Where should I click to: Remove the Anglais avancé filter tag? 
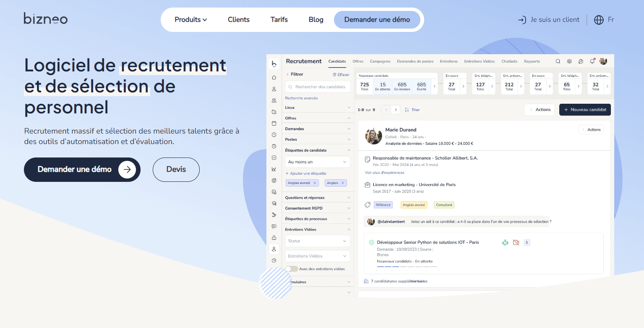click(315, 183)
